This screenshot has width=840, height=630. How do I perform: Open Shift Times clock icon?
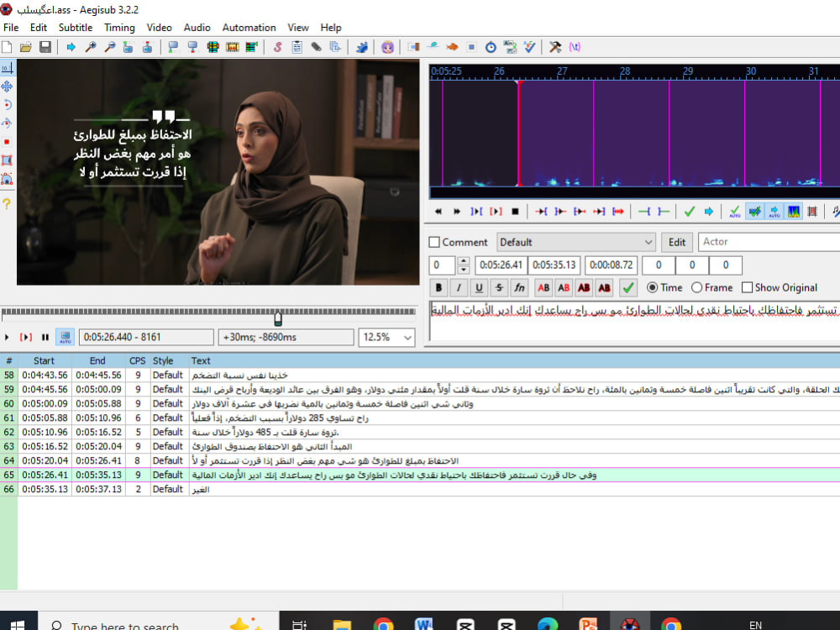[491, 47]
